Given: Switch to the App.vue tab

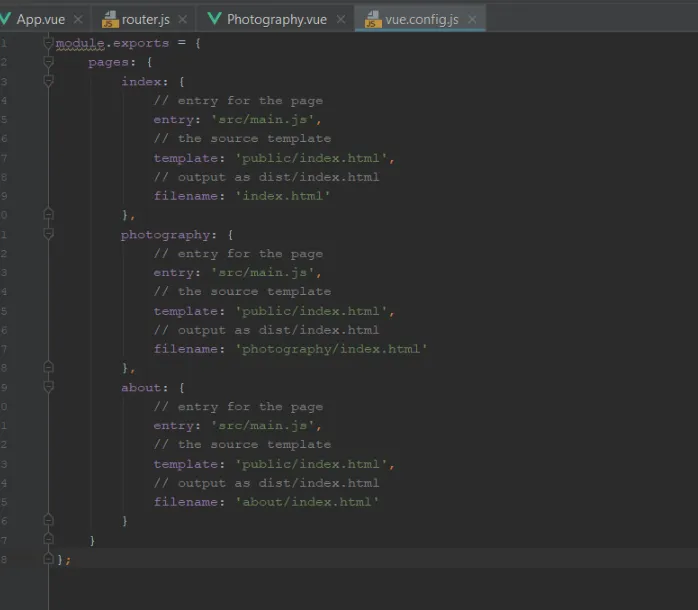Looking at the screenshot, I should (x=41, y=19).
